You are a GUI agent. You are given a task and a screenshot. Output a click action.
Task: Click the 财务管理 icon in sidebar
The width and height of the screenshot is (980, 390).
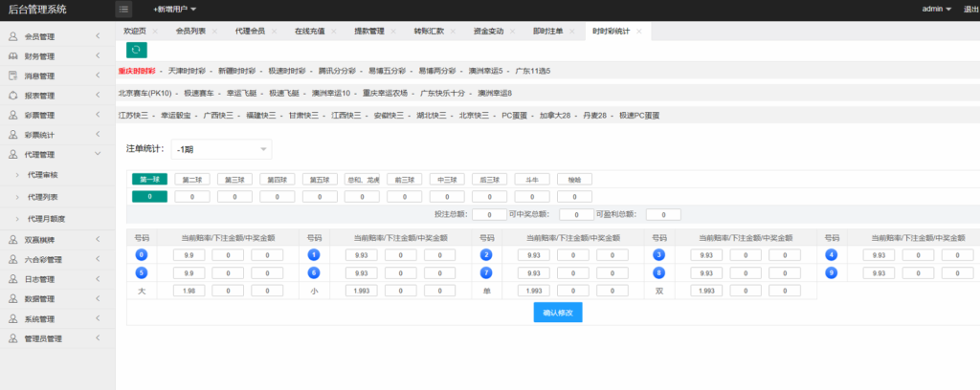click(13, 56)
